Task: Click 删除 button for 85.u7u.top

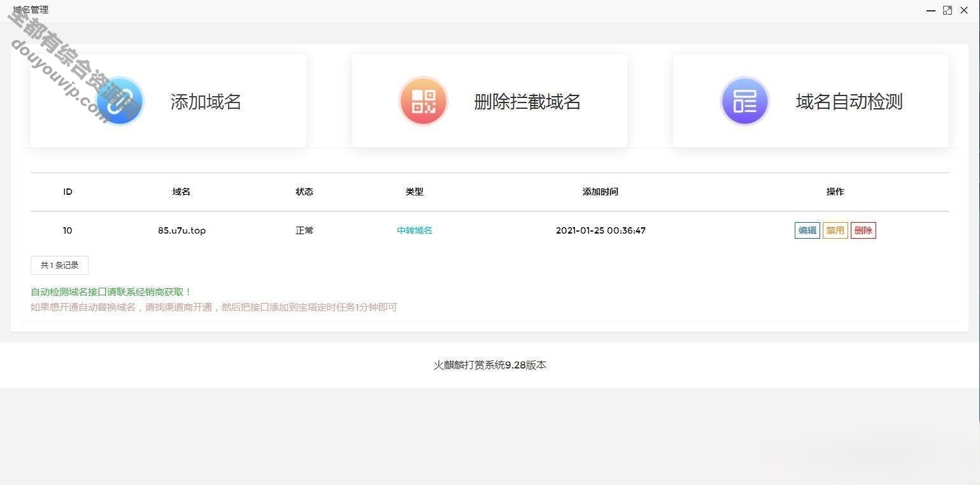Action: coord(863,230)
